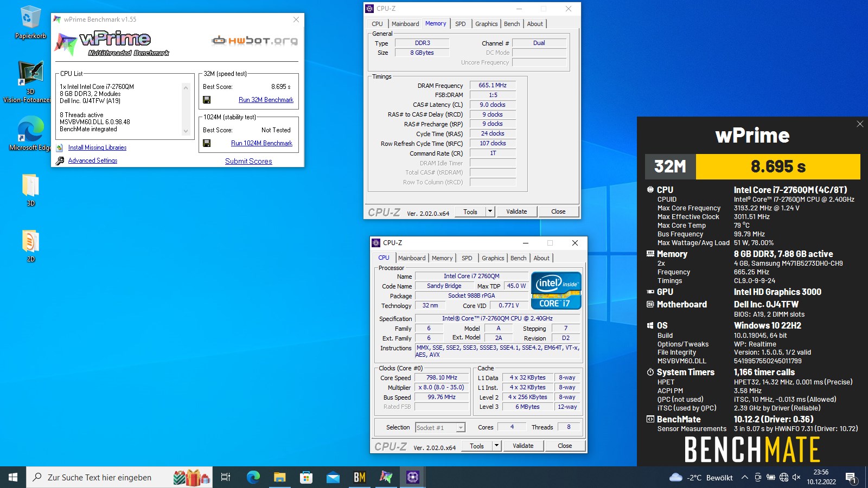
Task: Open Graphics tab in upper CPU-Z
Action: [x=486, y=24]
